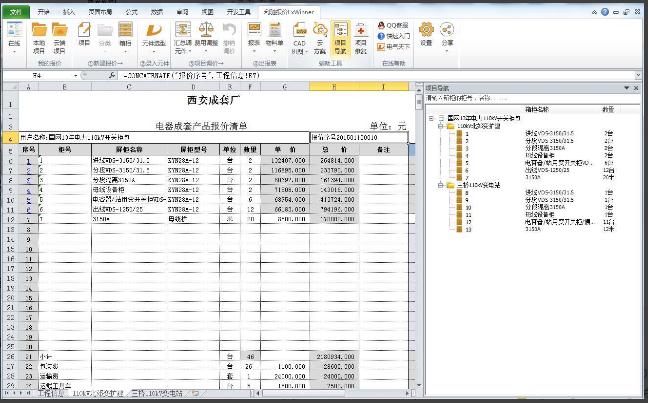648x403 pixels.
Task: Follow the serial number 7 hyperlink in column A
Action: click(29, 219)
